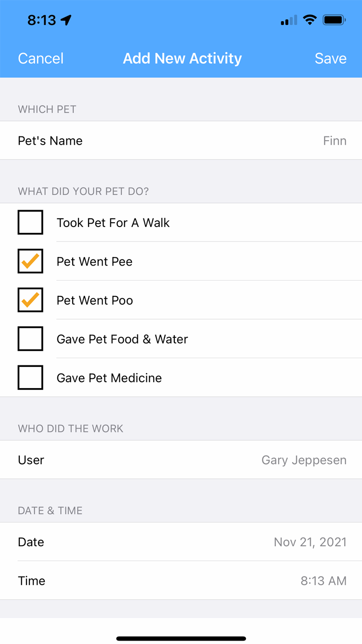Tap the status bar clock showing 8:13
Screen dimensions: 362x644
click(42, 20)
